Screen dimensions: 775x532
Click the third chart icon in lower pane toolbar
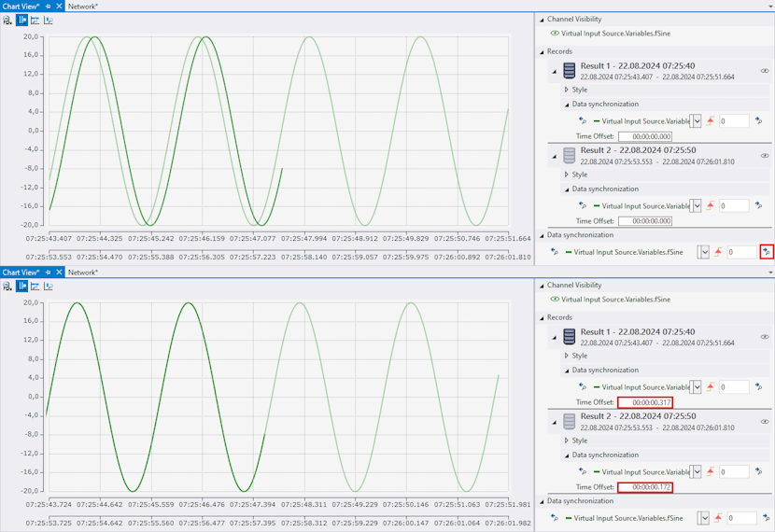pyautogui.click(x=35, y=286)
